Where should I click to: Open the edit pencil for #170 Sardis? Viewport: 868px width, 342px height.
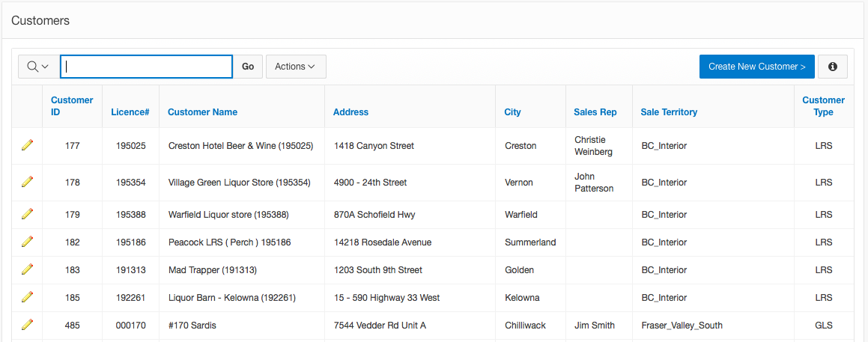pos(27,325)
